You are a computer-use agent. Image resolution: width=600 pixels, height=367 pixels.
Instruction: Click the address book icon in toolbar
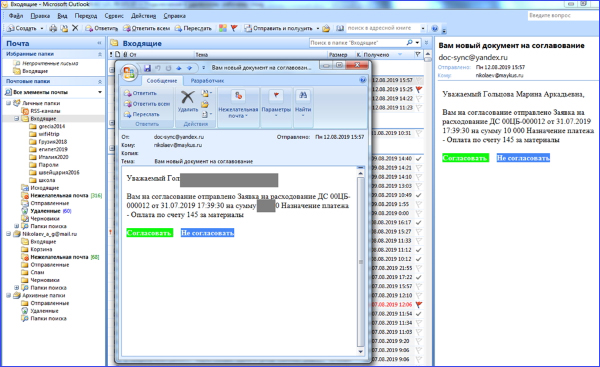click(340, 28)
